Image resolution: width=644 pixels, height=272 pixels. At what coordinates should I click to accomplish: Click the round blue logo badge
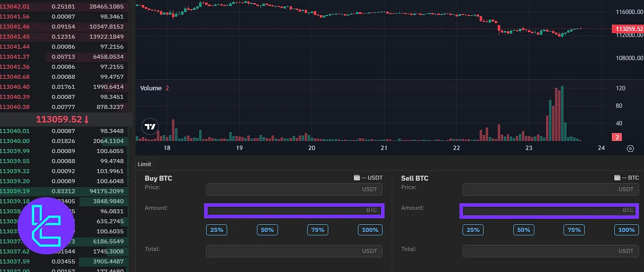coord(46,225)
